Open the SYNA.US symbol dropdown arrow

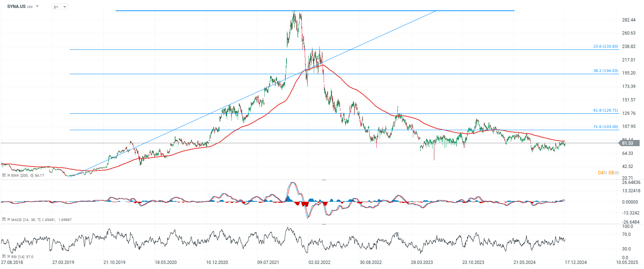37,7
